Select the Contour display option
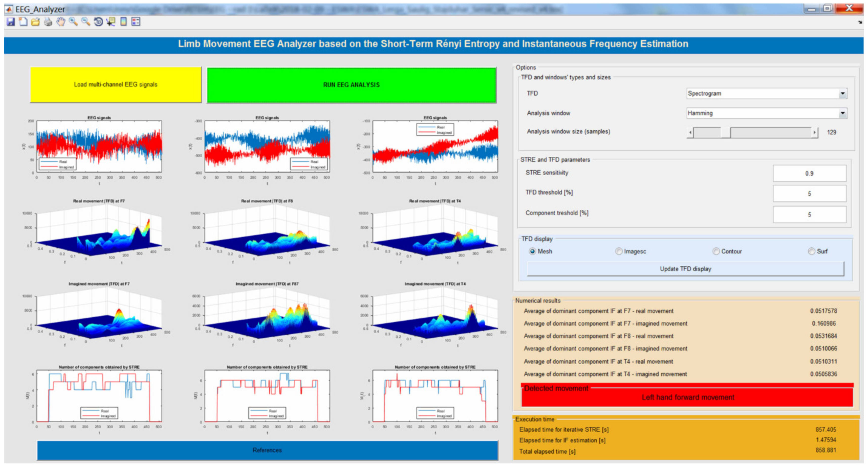Image resolution: width=868 pixels, height=467 pixels. (x=716, y=251)
